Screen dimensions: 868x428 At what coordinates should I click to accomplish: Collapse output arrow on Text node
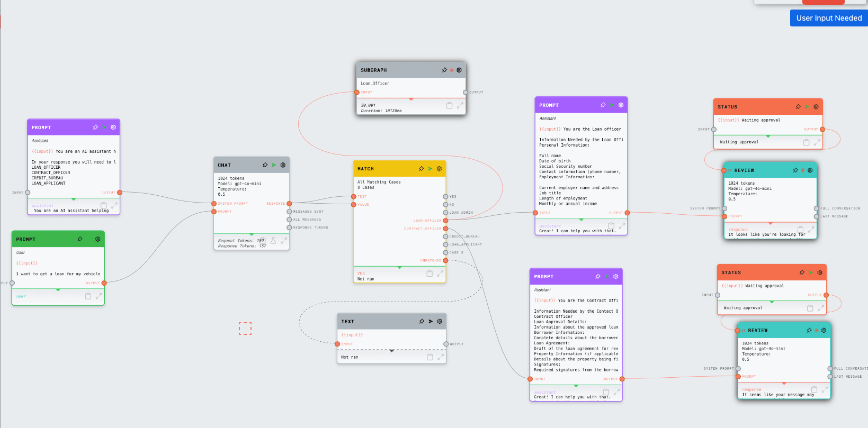pyautogui.click(x=392, y=351)
